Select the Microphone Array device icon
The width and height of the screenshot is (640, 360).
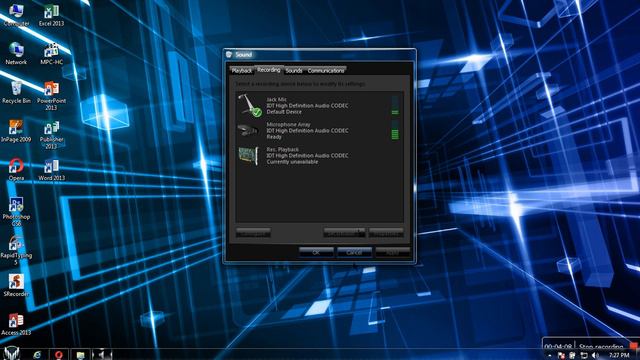pos(248,130)
